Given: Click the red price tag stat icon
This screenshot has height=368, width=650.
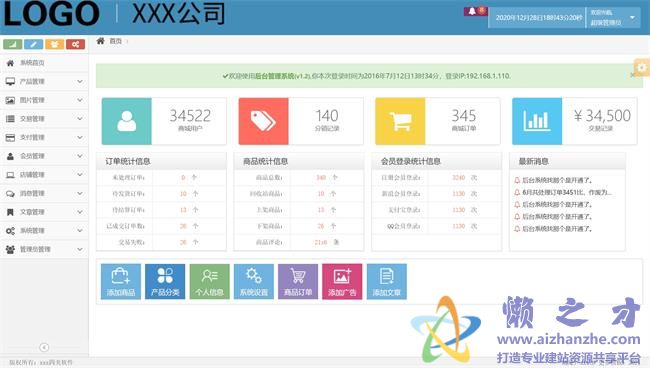Looking at the screenshot, I should pos(263,121).
